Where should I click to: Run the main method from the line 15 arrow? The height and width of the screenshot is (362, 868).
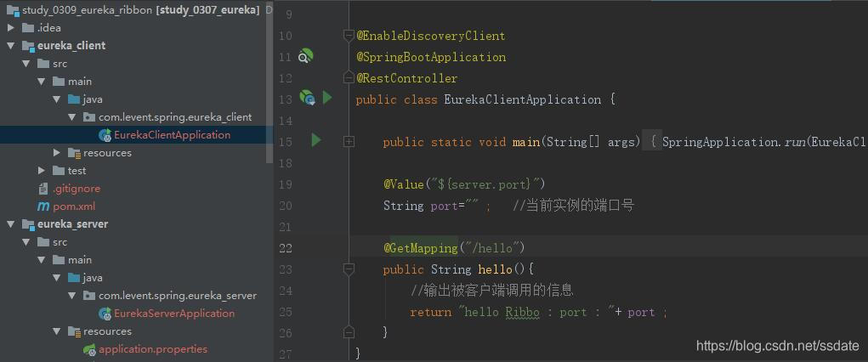(316, 140)
